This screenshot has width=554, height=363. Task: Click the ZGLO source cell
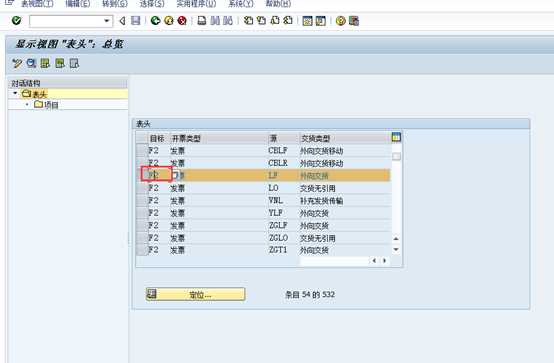(x=283, y=238)
